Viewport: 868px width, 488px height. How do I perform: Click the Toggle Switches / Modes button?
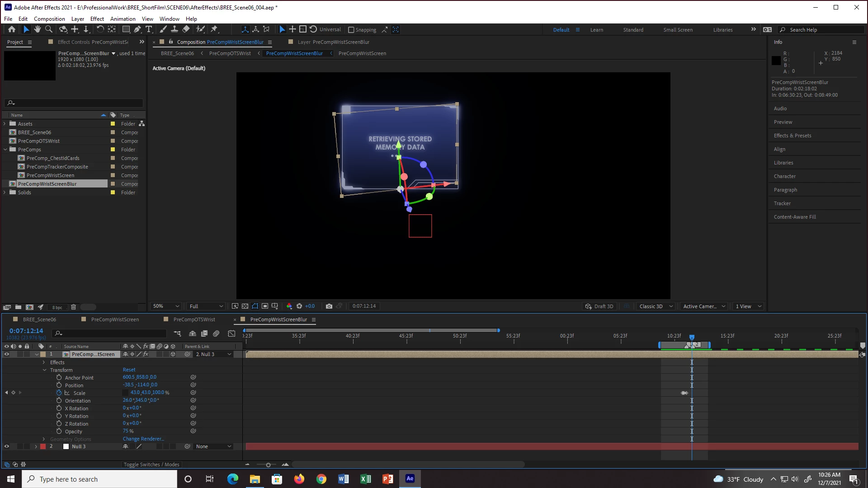click(151, 465)
